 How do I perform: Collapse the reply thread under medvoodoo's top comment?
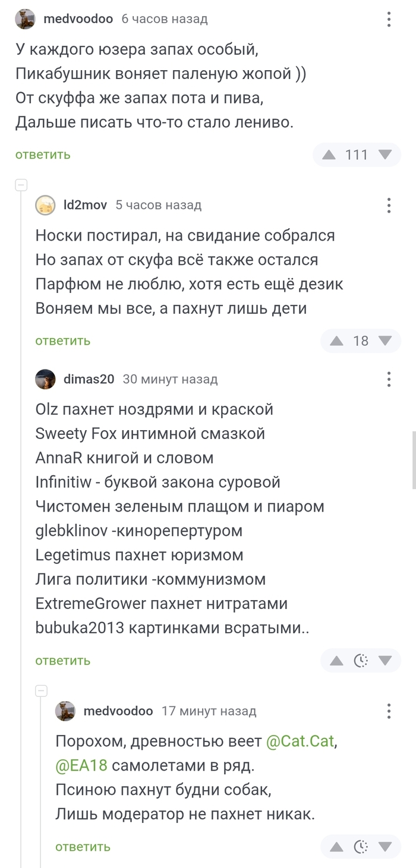click(21, 185)
